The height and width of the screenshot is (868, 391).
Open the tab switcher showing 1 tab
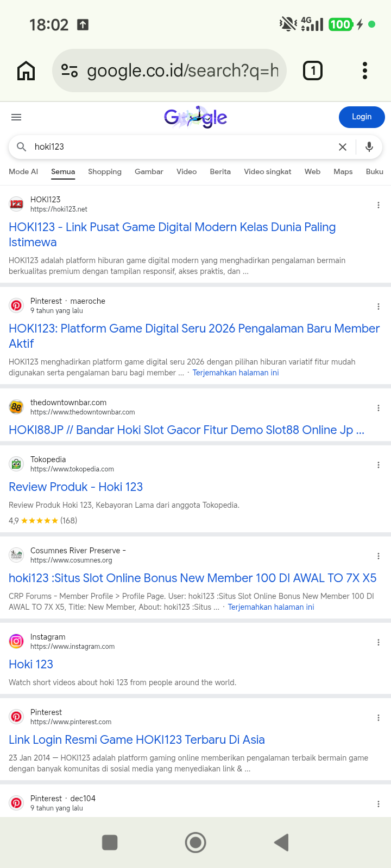(x=313, y=71)
